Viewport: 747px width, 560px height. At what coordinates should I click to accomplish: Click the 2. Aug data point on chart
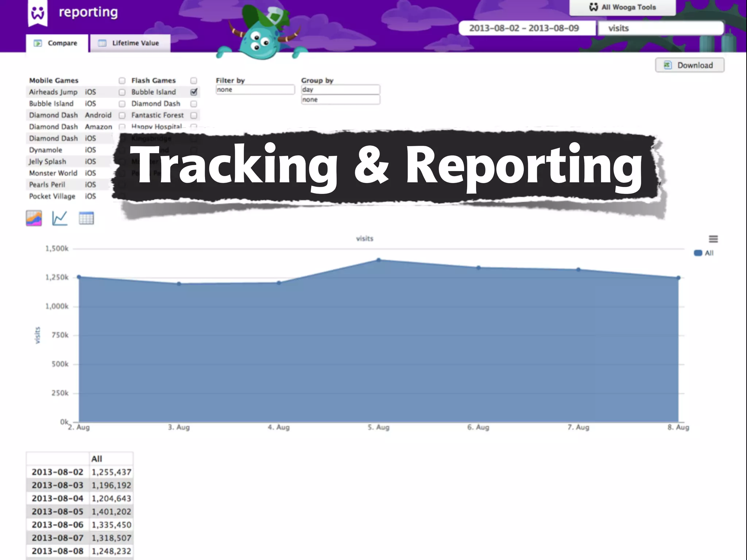tap(79, 277)
